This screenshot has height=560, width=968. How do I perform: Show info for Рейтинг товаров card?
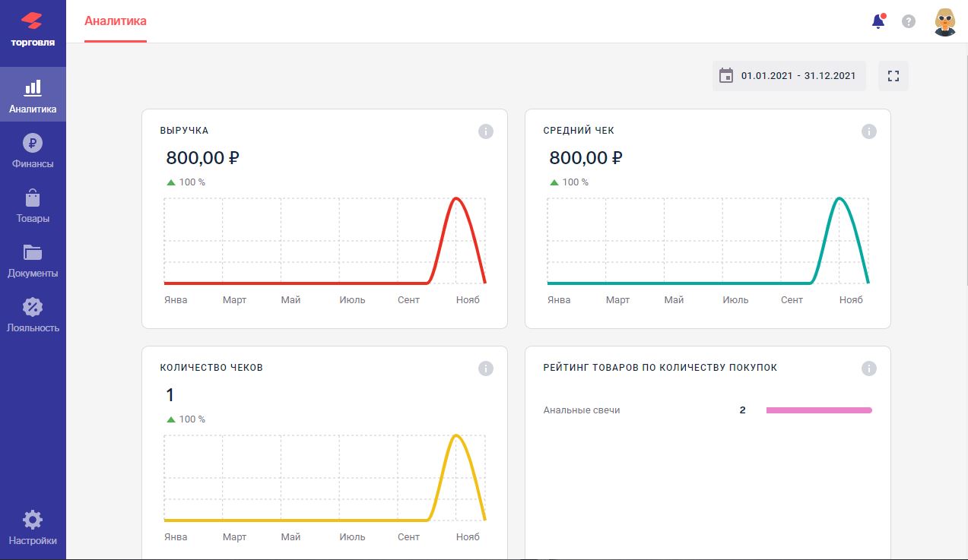tap(869, 369)
